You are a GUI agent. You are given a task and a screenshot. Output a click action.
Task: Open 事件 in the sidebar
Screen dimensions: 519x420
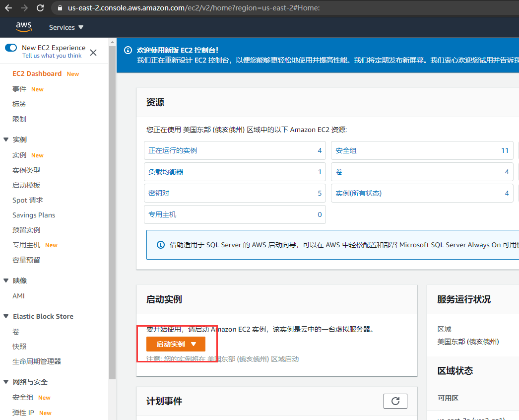[19, 89]
